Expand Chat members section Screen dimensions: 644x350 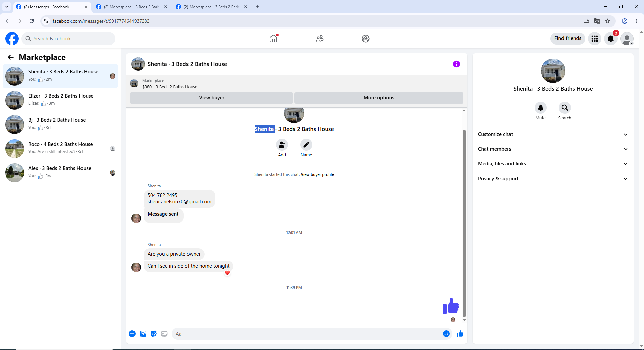553,149
